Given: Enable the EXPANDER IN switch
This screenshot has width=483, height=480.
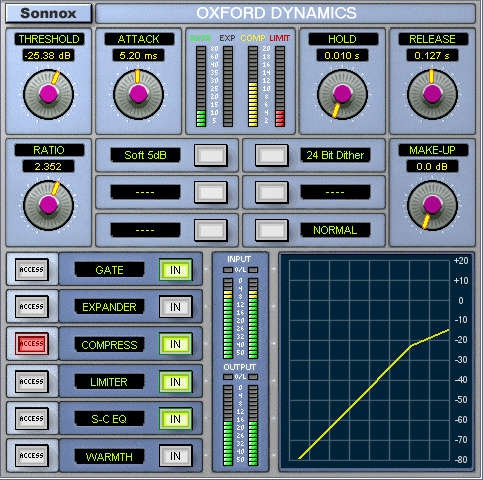Looking at the screenshot, I should 176,307.
